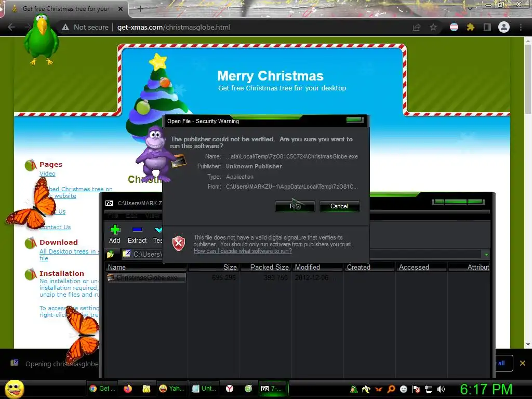Switch to 7-Zip taskbar button

(x=273, y=389)
